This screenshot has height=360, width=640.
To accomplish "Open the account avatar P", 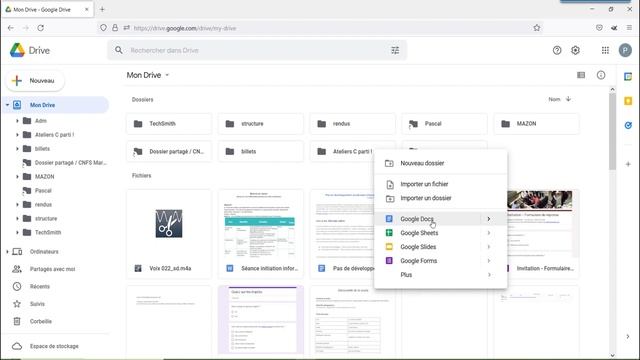I will coord(625,50).
